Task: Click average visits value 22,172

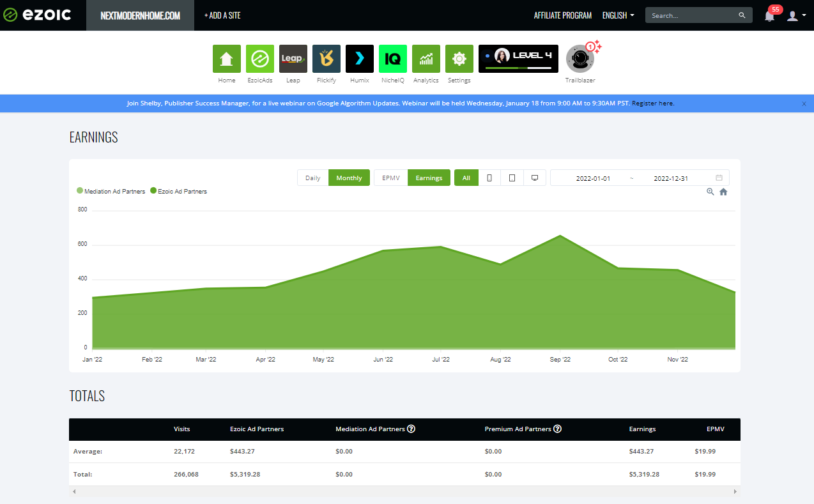Action: [184, 452]
